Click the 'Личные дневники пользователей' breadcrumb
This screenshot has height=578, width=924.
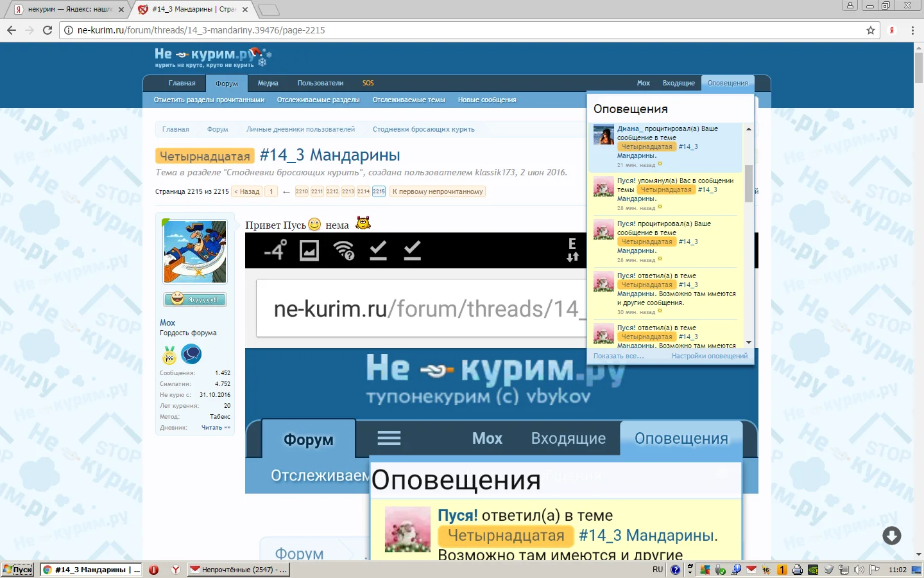[300, 129]
